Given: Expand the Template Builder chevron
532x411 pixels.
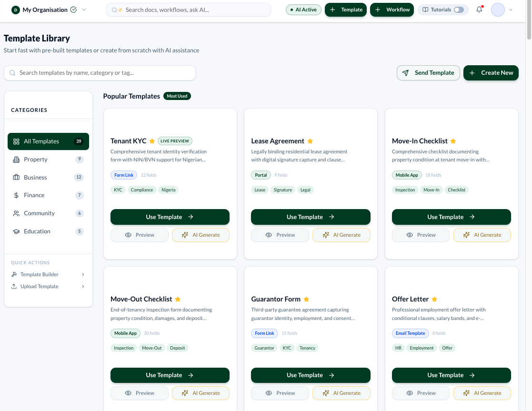Looking at the screenshot, I should (83, 274).
